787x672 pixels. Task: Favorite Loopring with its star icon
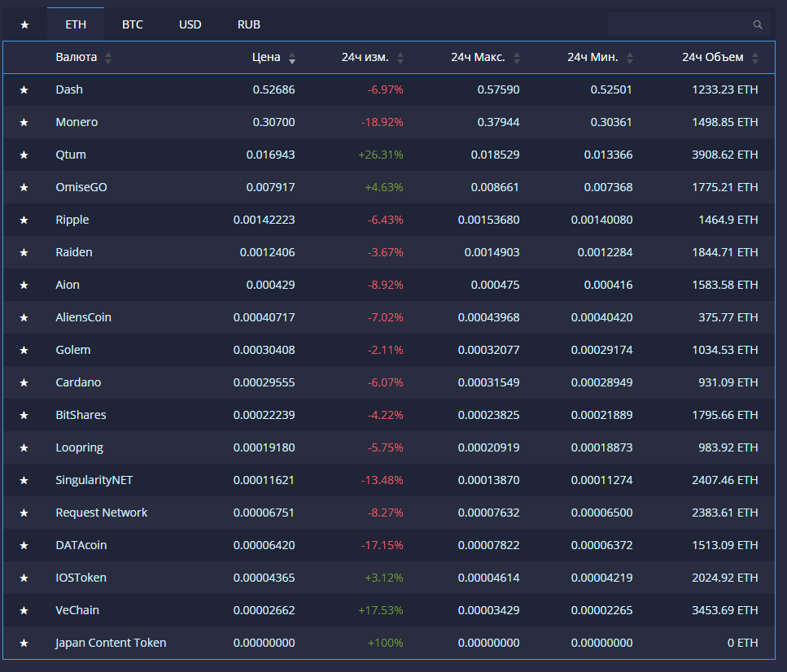coord(24,447)
